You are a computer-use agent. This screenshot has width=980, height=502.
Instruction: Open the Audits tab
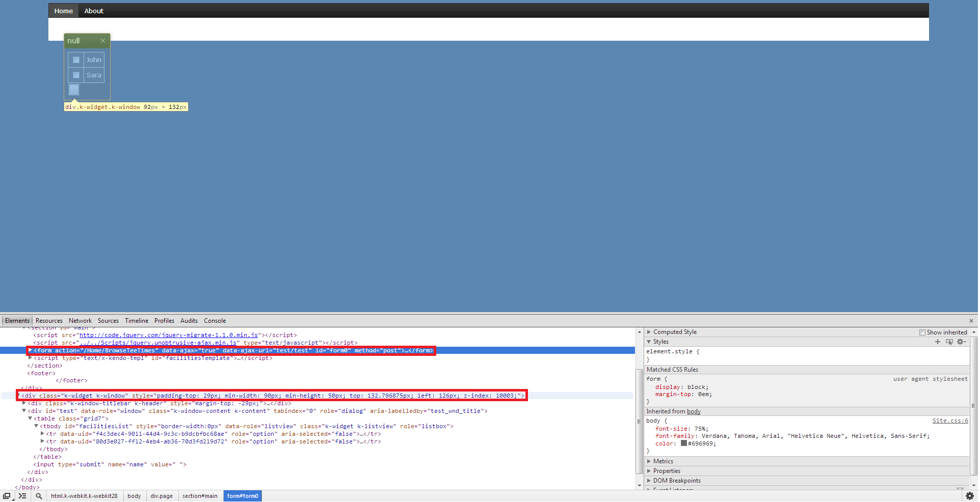click(x=189, y=321)
